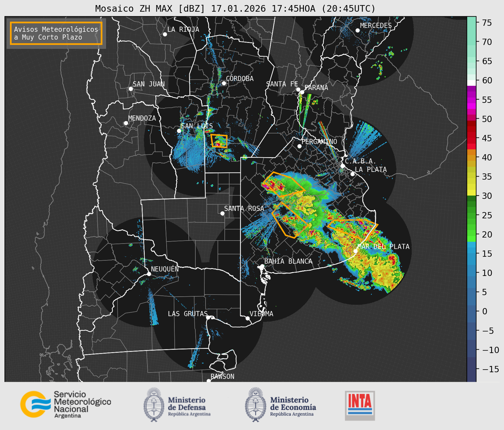Click the 55 dBZ magenta color scale band
The image size is (504, 430).
[471, 100]
